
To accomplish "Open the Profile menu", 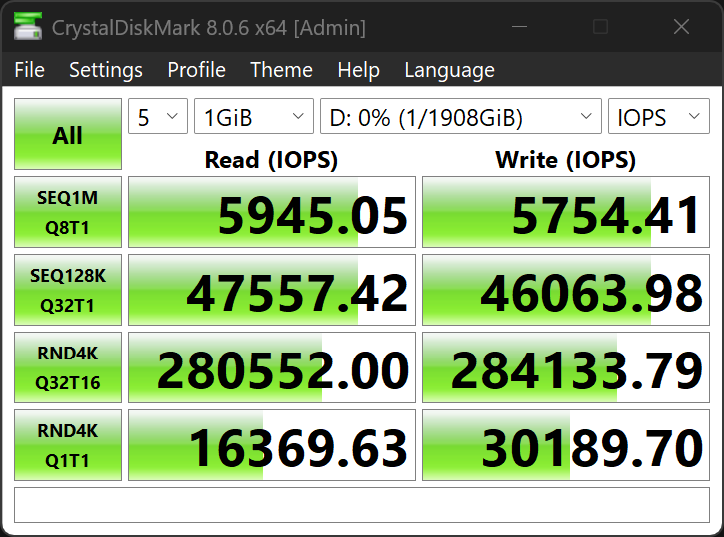I will (196, 70).
